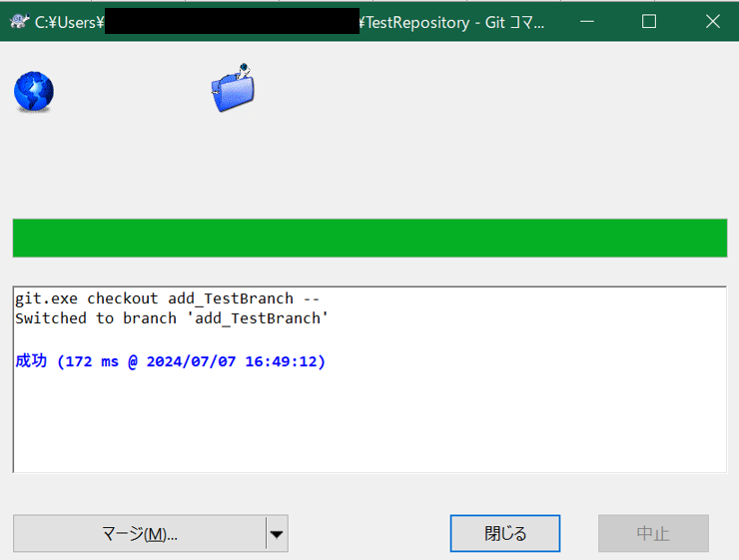Screen dimensions: 739x560
Task: Click the blue folder animation icon
Action: click(x=233, y=88)
